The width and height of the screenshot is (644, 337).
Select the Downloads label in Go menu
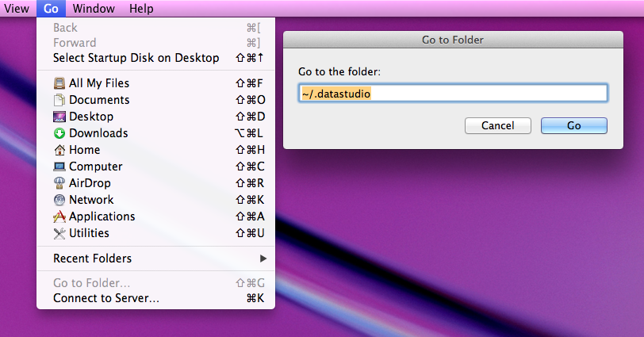[x=98, y=133]
